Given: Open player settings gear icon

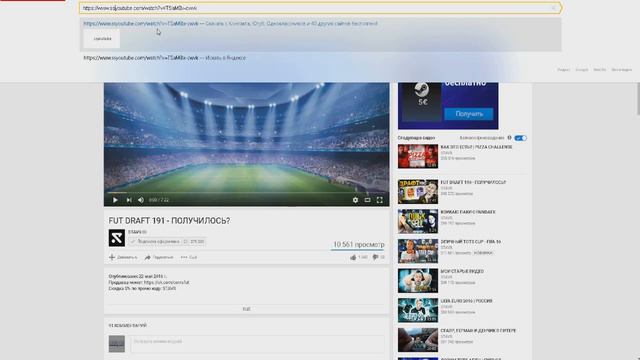Looking at the screenshot, I should click(x=355, y=200).
